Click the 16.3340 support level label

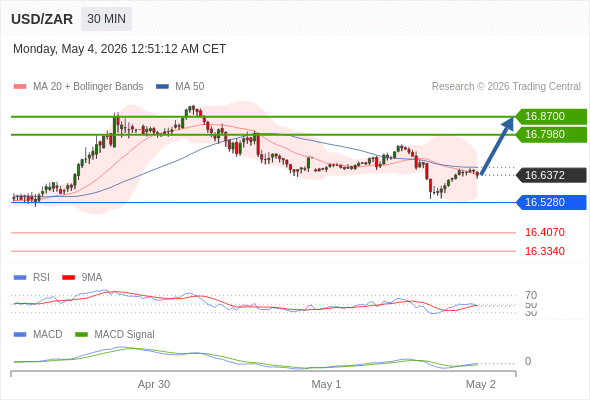545,251
